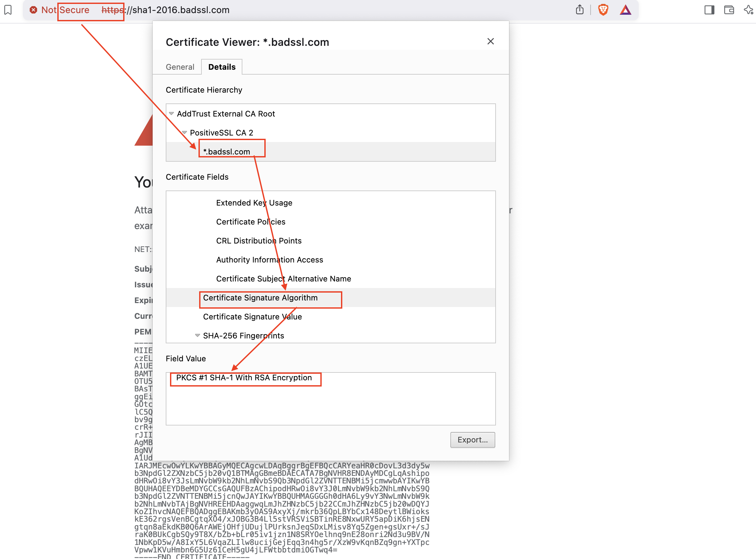Open the Brave Rewards triangle icon

point(625,10)
